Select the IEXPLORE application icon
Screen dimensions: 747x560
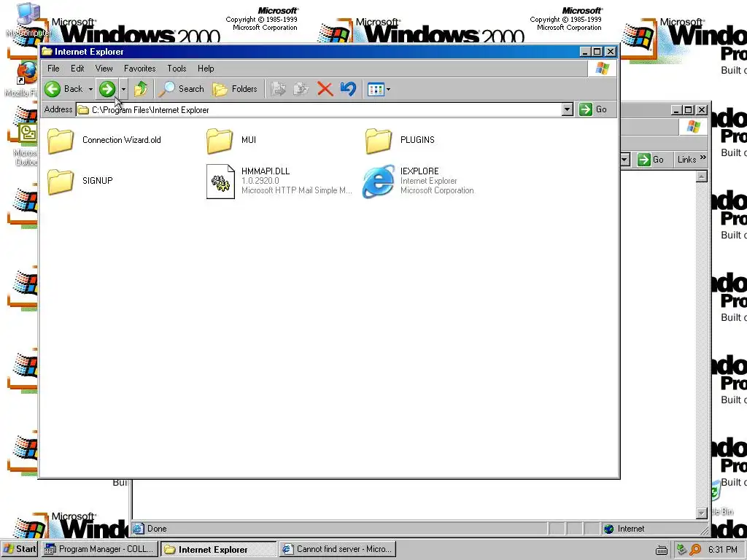tap(379, 182)
